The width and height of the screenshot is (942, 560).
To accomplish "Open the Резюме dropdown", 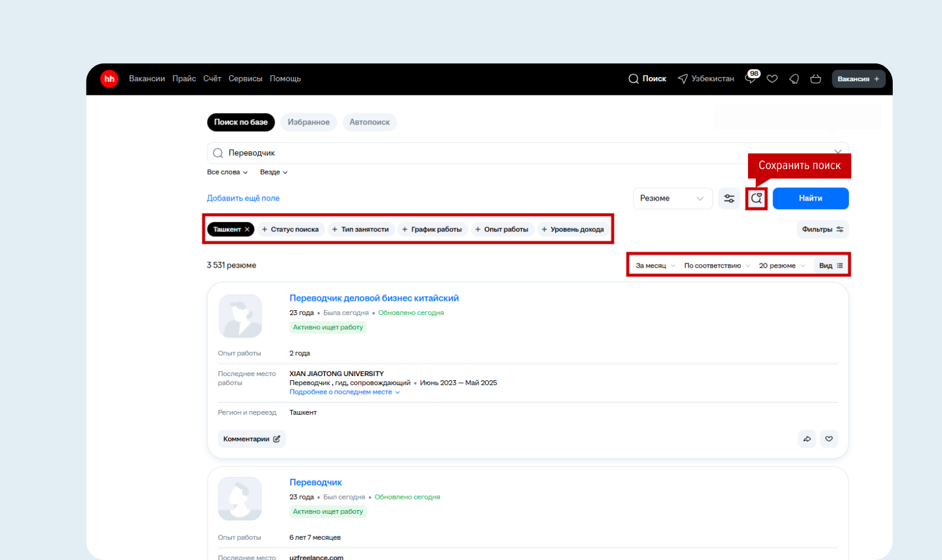I will pyautogui.click(x=673, y=199).
